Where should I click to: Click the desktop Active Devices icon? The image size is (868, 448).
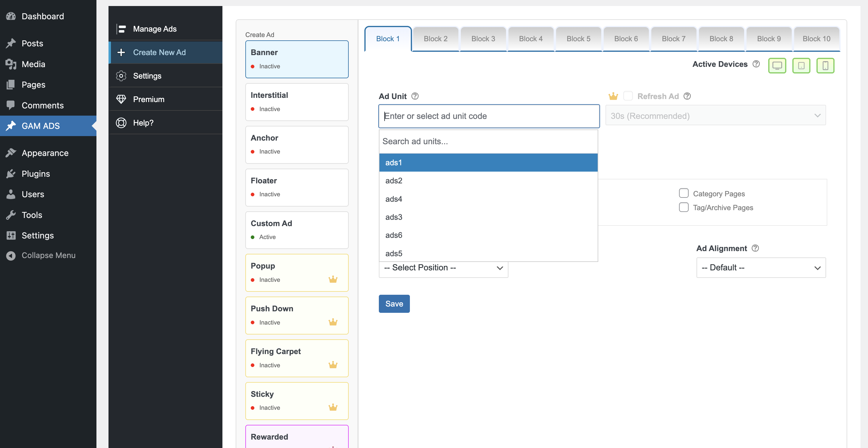777,65
